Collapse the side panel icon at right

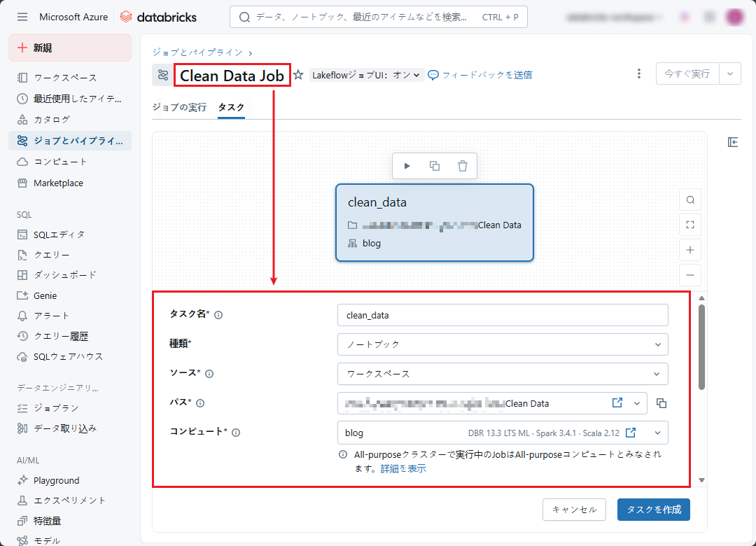[733, 142]
